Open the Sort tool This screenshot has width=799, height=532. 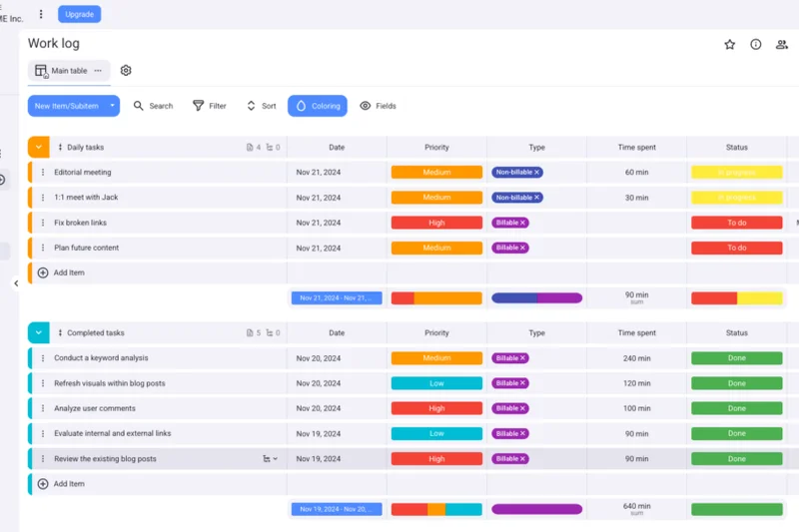coord(261,106)
